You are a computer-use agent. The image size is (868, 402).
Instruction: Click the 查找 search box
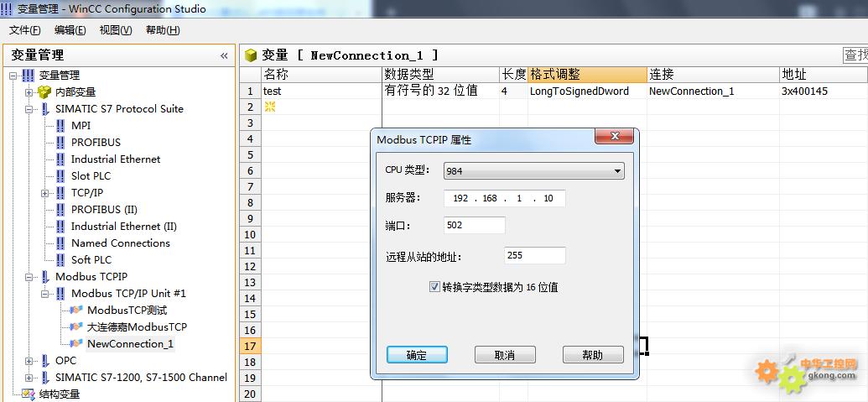pos(855,55)
